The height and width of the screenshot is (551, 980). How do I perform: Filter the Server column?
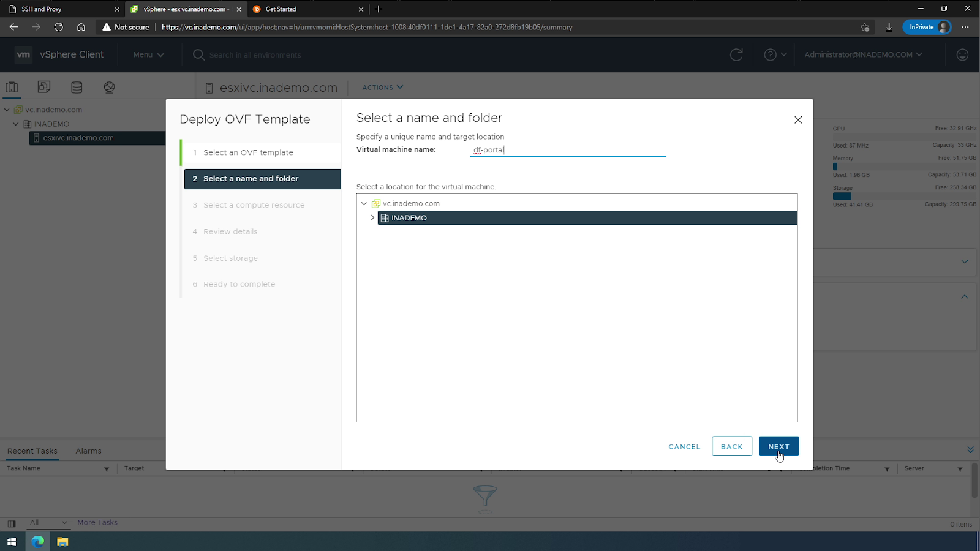pyautogui.click(x=960, y=469)
